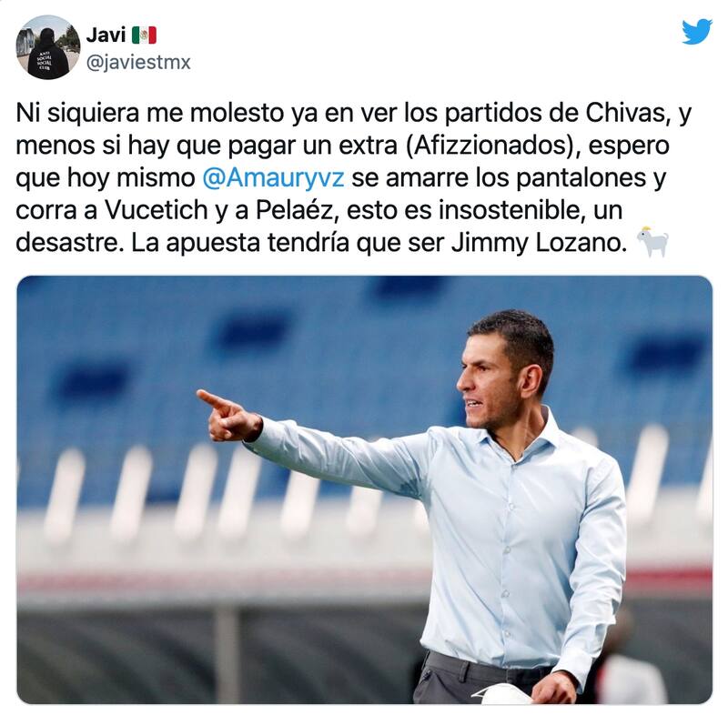Click the white face mask in photo
The height and width of the screenshot is (715, 728).
click(x=505, y=693)
